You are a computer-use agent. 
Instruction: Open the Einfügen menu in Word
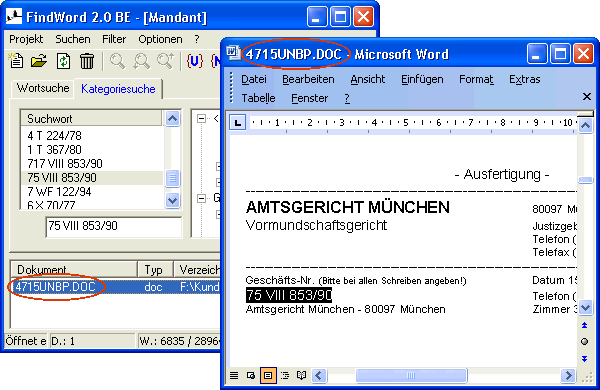pyautogui.click(x=422, y=79)
